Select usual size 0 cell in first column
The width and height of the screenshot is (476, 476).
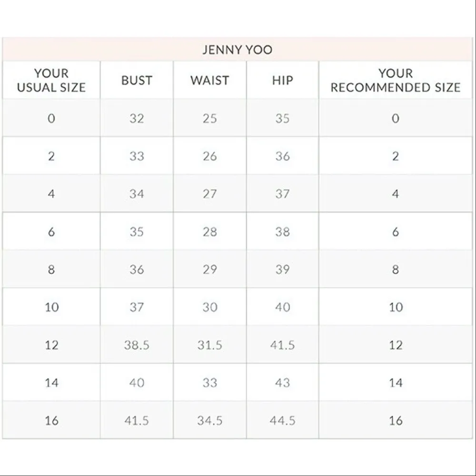click(51, 119)
